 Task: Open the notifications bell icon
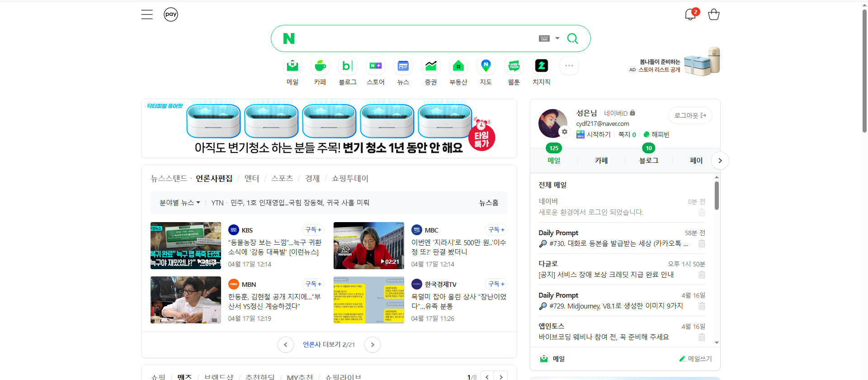pyautogui.click(x=690, y=14)
